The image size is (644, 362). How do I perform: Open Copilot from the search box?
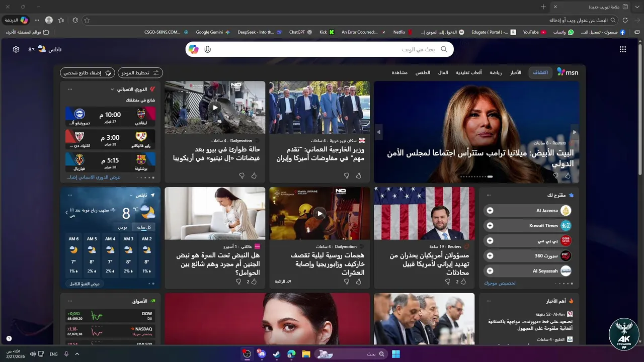tap(194, 49)
